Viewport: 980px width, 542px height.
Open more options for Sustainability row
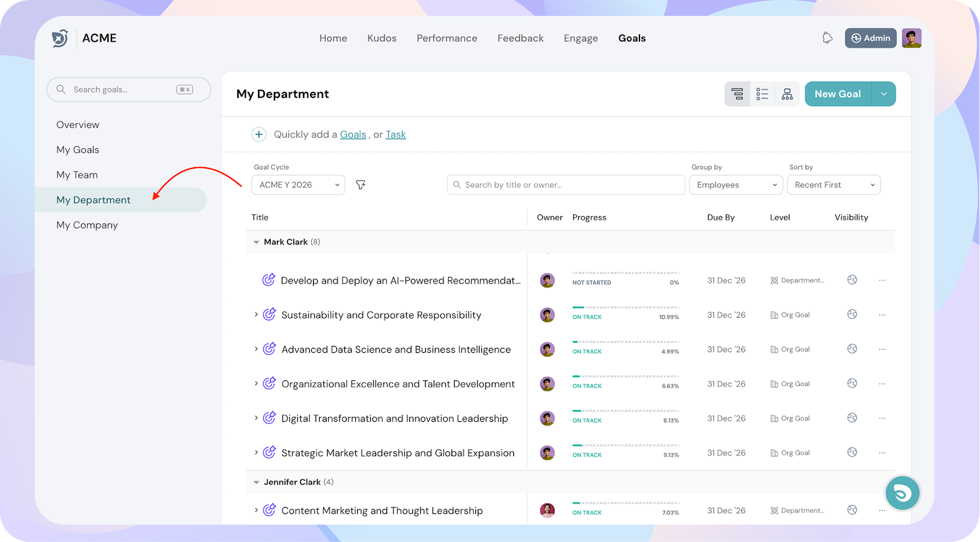pyautogui.click(x=882, y=315)
